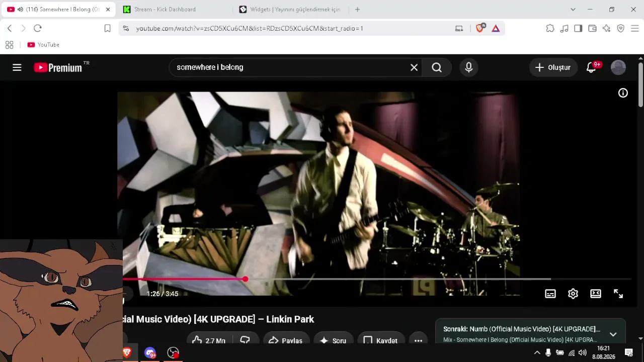
Task: Save the video with Kaydet
Action: point(381,340)
